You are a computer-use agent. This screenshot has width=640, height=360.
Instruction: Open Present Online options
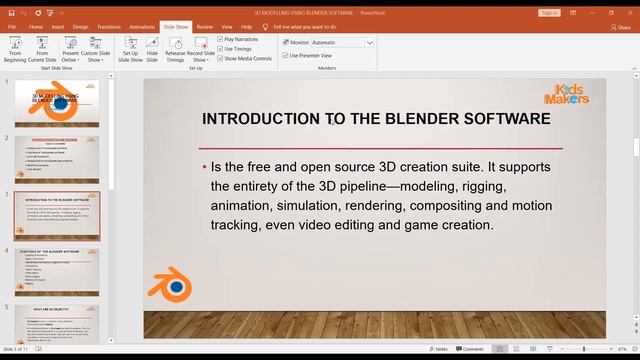point(71,49)
